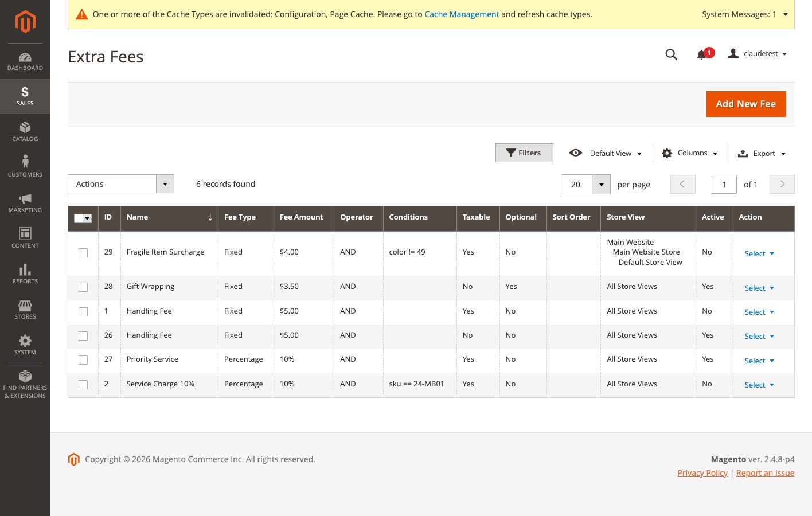The height and width of the screenshot is (516, 812).
Task: Sort by the Sort Order column header
Action: (573, 217)
